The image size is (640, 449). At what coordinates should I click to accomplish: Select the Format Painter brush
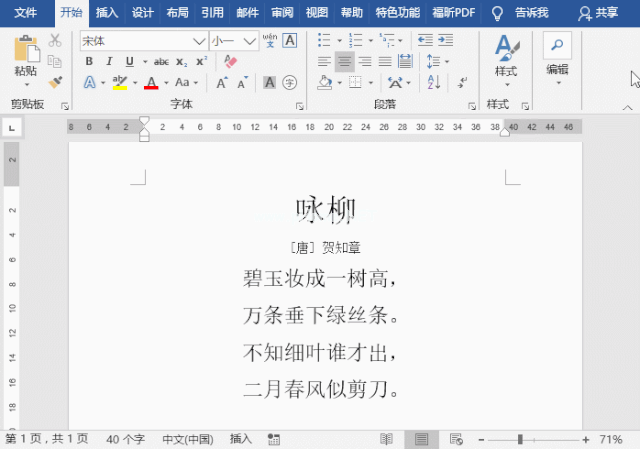tap(55, 82)
